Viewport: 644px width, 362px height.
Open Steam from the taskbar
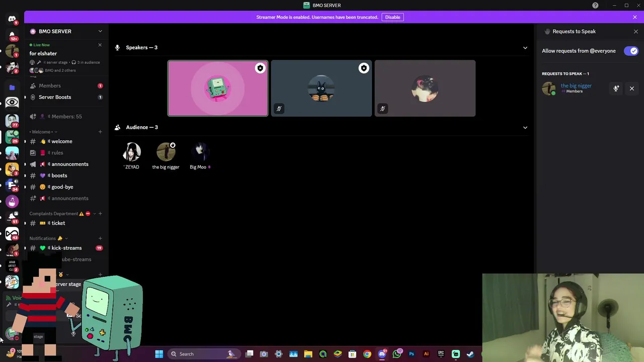coord(470,354)
